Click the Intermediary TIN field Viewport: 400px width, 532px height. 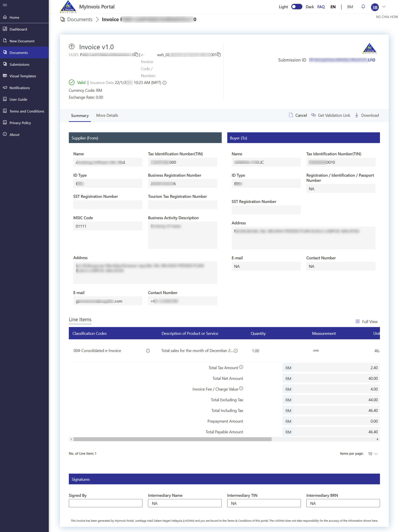click(264, 503)
